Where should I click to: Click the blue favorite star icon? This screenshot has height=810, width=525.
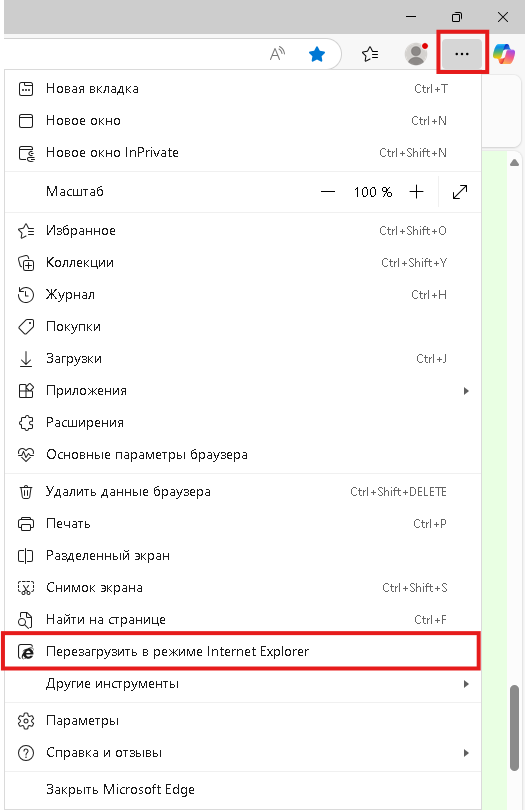point(317,54)
